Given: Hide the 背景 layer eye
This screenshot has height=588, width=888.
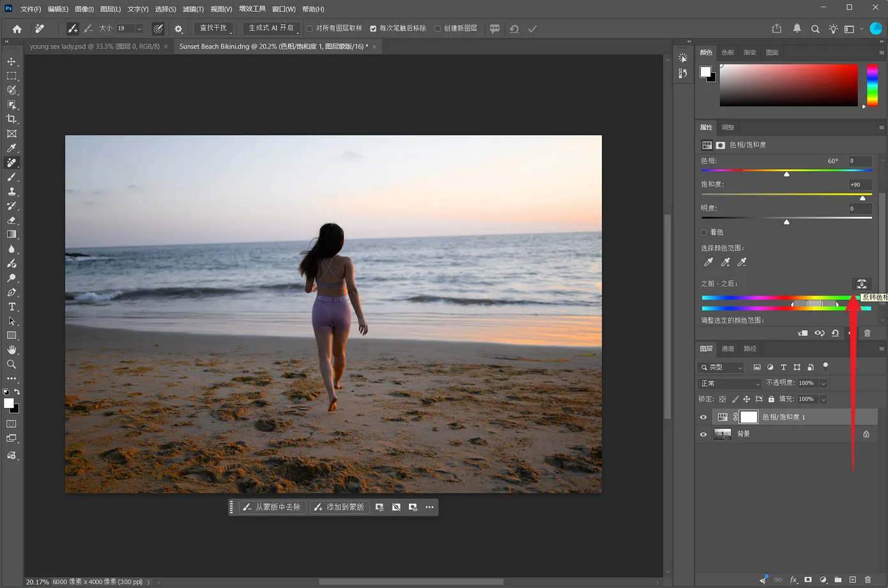Looking at the screenshot, I should 703,434.
